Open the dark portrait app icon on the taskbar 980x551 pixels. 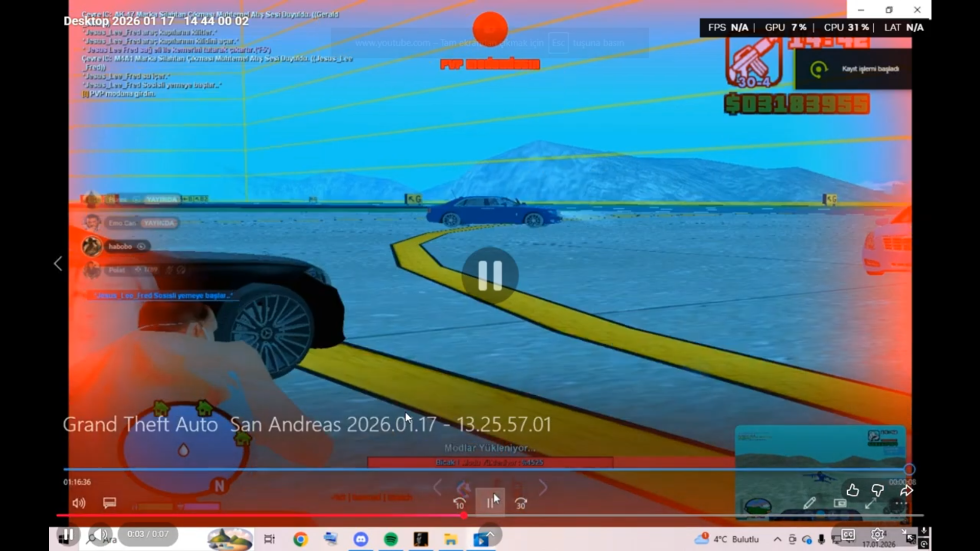421,539
